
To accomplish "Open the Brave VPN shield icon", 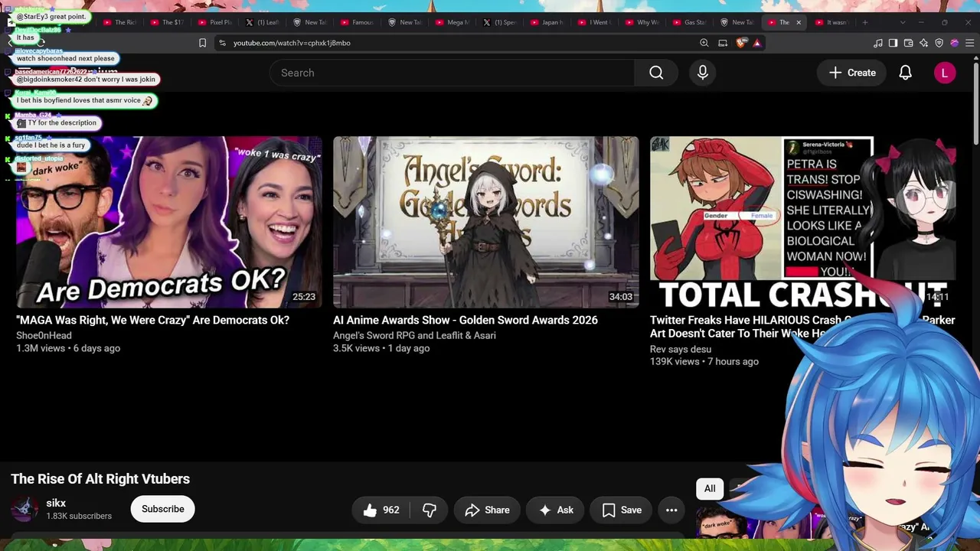I will point(939,43).
